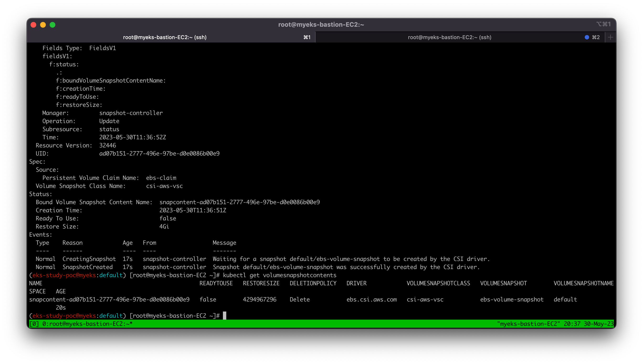Click the ⌘2 shortcut label on second tab
Image resolution: width=643 pixels, height=364 pixels.
[x=596, y=37]
